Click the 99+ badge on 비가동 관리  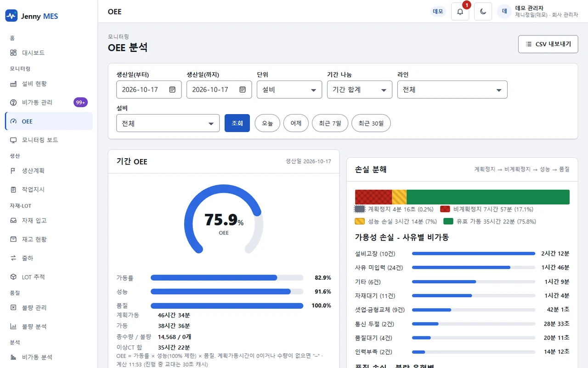(80, 103)
